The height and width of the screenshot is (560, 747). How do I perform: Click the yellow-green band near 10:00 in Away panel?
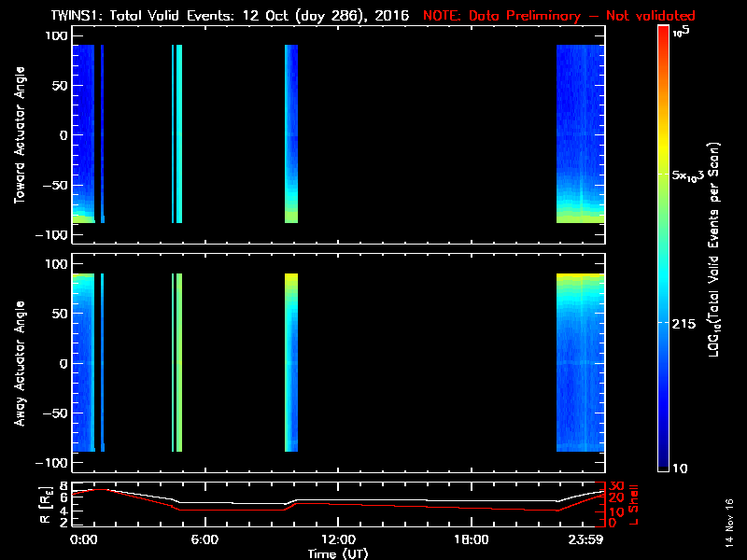point(291,362)
